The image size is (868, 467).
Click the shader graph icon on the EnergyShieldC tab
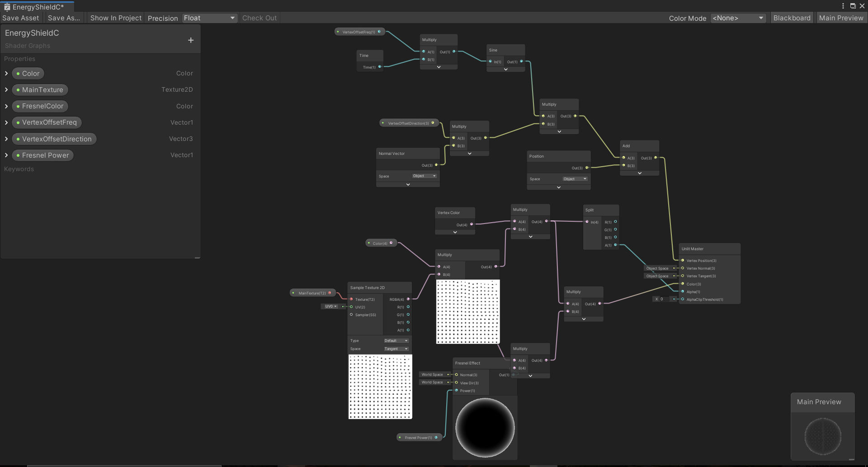point(6,6)
